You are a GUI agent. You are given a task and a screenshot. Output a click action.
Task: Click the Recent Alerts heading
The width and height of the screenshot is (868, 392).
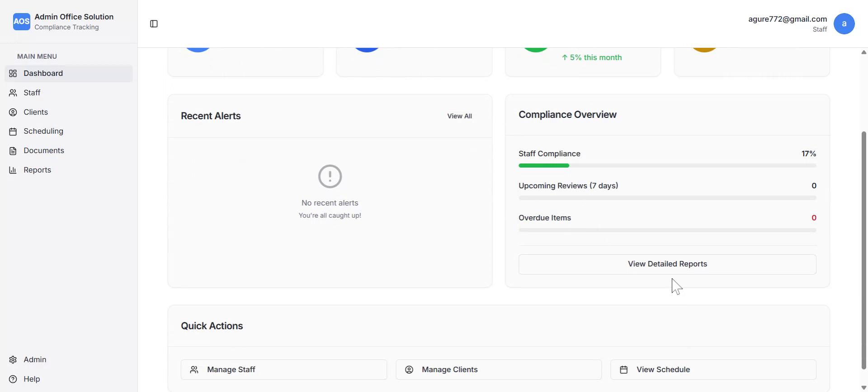(211, 116)
